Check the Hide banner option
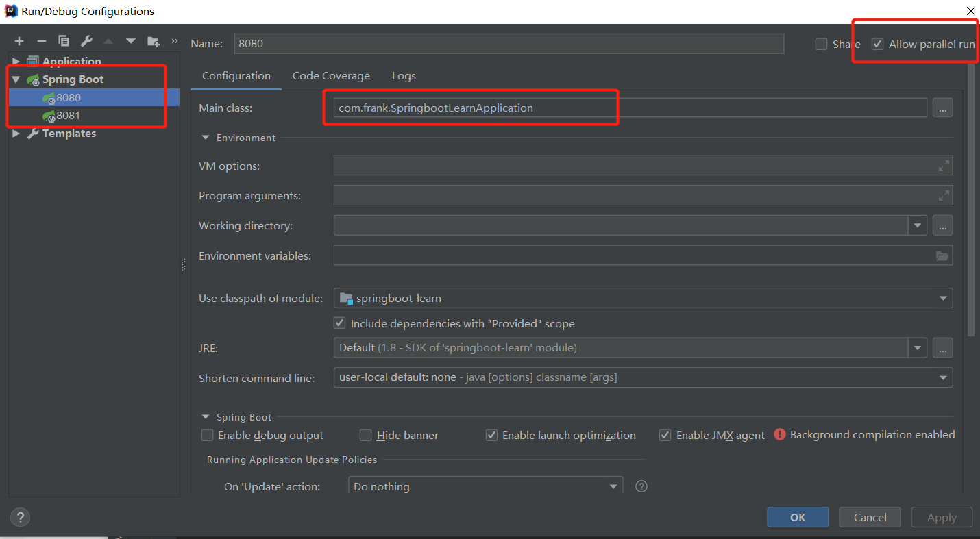Screen dimensions: 980x539 coord(365,435)
